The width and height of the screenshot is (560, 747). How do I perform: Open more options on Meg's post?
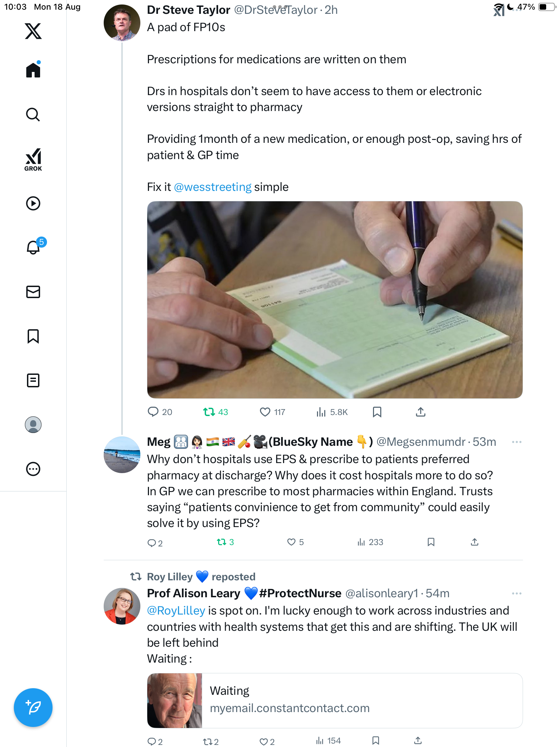[516, 442]
